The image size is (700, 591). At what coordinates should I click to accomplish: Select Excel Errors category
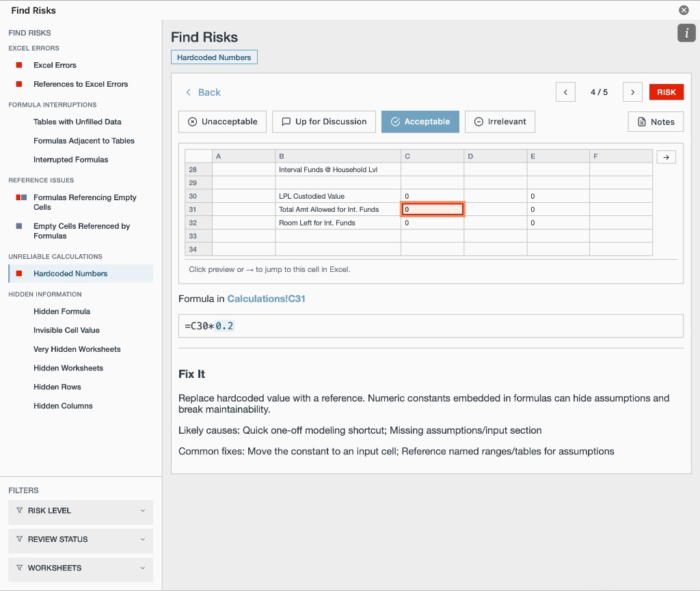pos(55,65)
